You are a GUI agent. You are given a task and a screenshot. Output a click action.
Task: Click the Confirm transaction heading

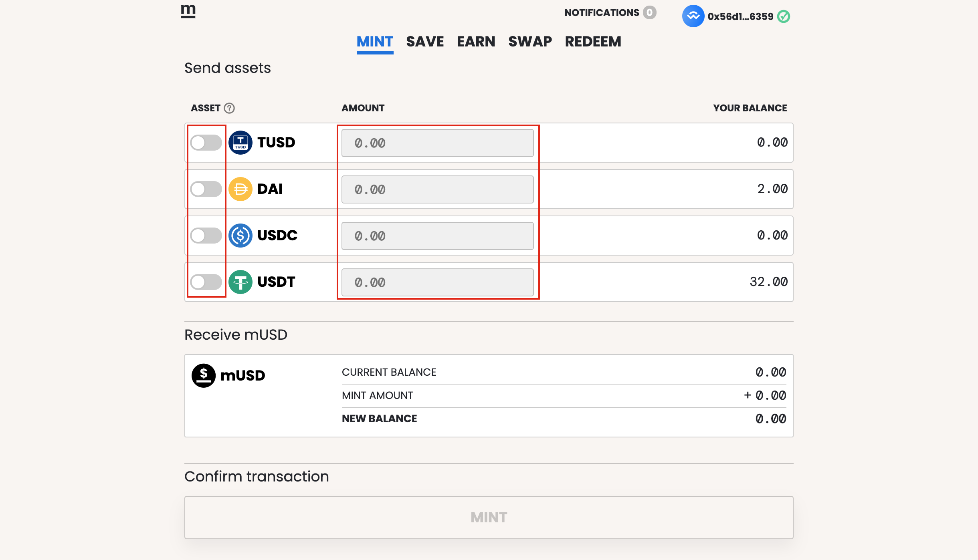pos(257,477)
